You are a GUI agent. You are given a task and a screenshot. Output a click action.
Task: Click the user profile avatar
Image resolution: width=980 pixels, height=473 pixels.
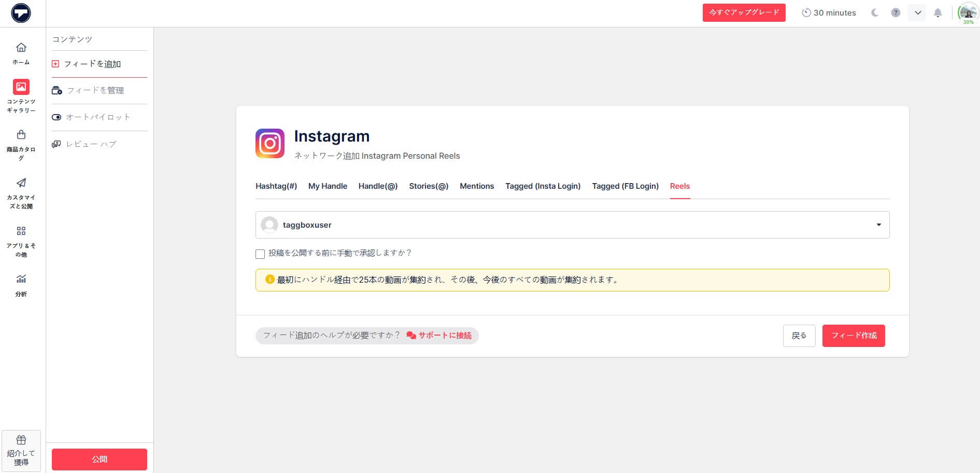[968, 12]
